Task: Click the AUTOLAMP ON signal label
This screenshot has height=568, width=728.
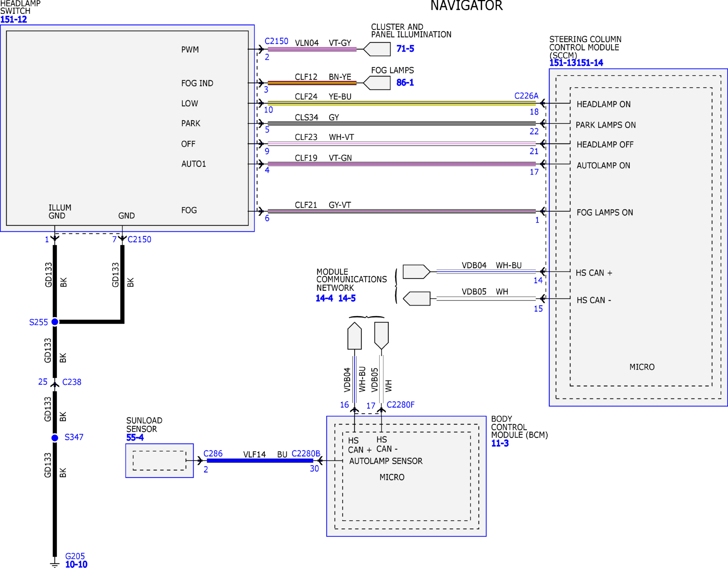Action: pyautogui.click(x=603, y=166)
